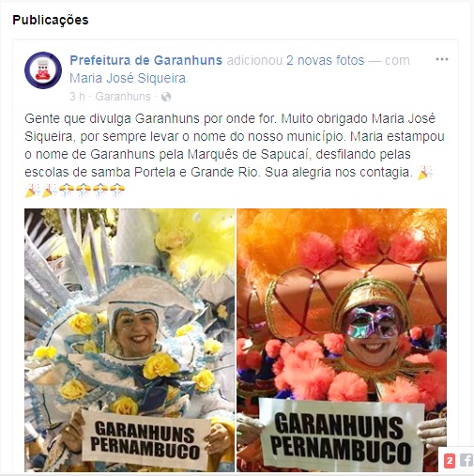
Task: Open the post options three-dots menu
Action: (442, 59)
